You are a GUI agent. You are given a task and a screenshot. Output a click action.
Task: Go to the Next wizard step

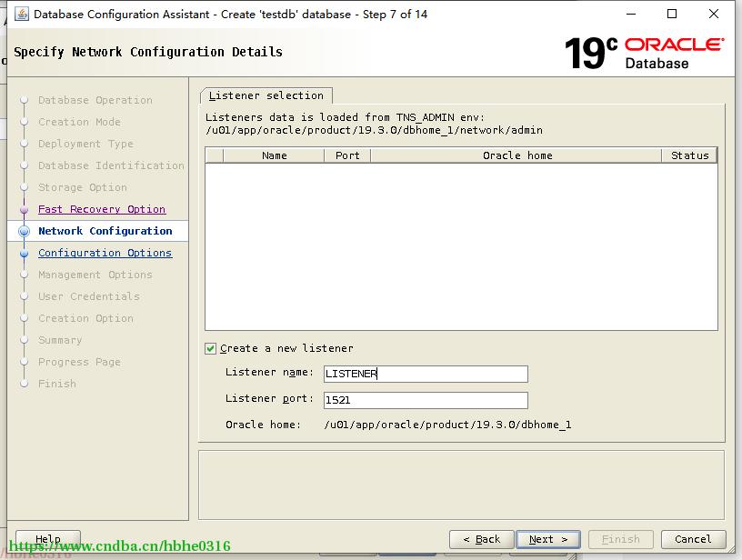coord(548,539)
